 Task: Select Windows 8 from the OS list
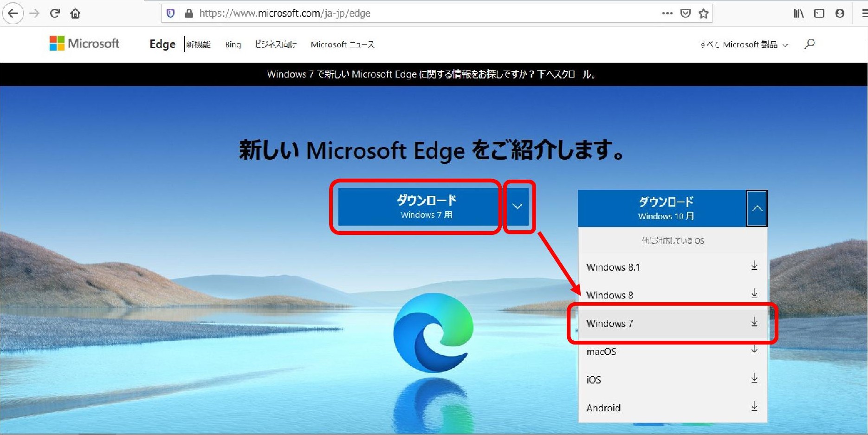coord(673,295)
